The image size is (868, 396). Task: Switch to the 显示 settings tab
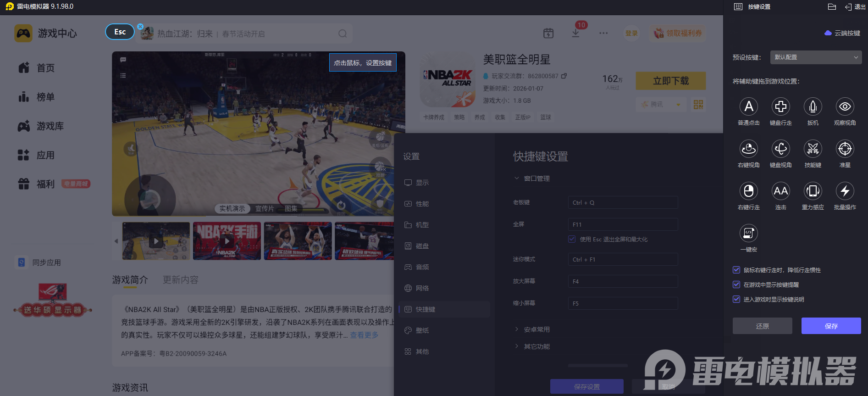422,183
